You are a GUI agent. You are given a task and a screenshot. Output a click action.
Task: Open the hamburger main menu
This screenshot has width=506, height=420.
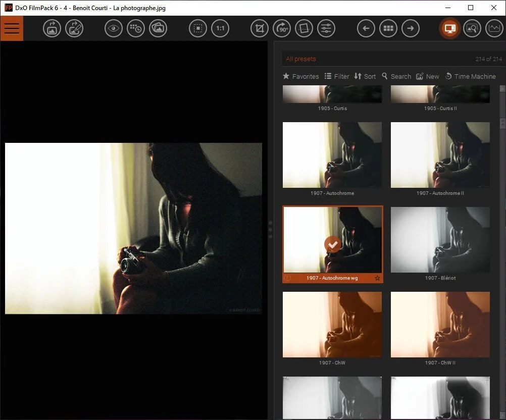point(11,28)
